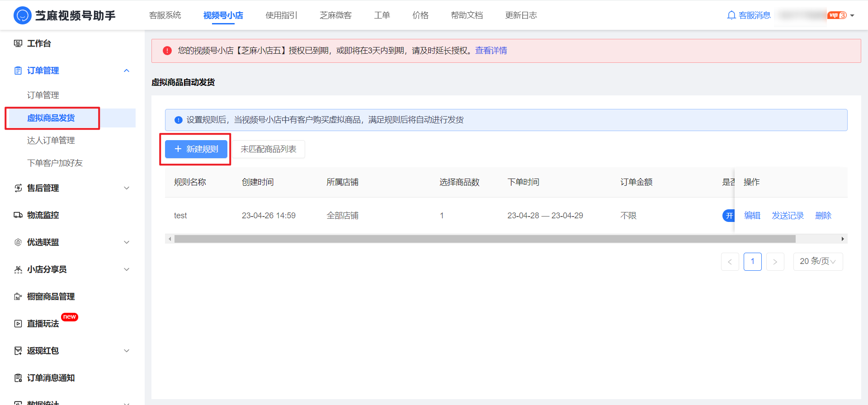Click the 芝麻视频号助手 logo icon
The width and height of the screenshot is (868, 405).
22,15
